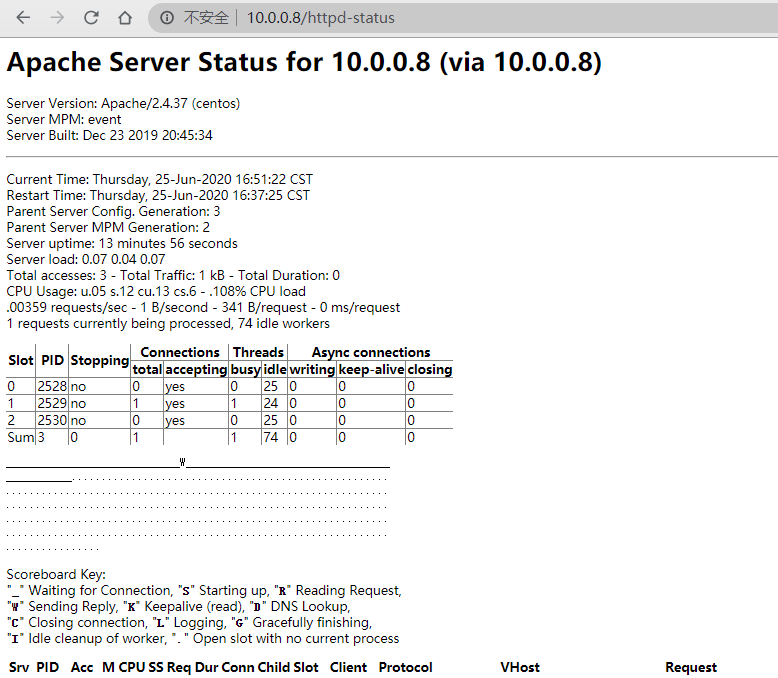The height and width of the screenshot is (678, 778).
Task: Click the keep-alive column header
Action: [371, 369]
